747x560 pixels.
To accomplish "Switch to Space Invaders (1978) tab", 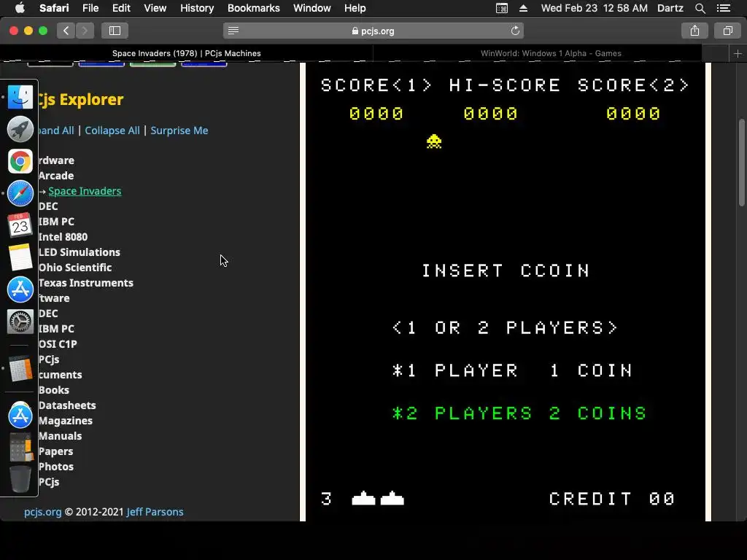I will click(186, 53).
